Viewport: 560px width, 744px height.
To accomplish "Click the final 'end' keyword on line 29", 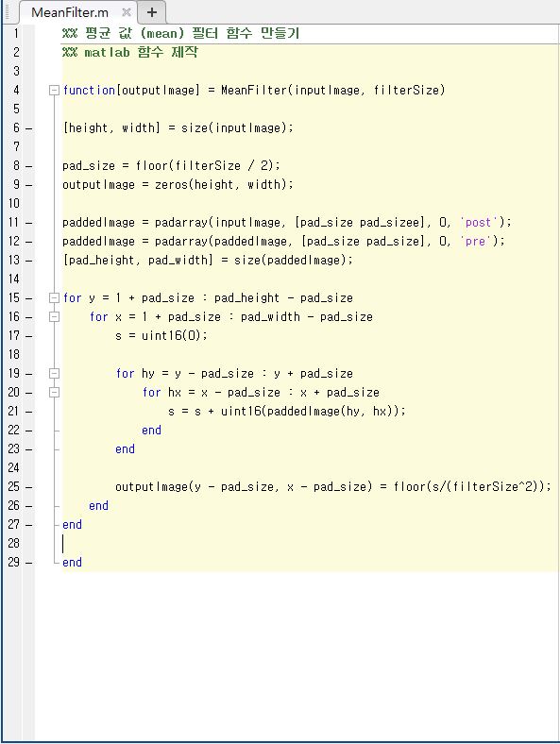I will [x=72, y=563].
